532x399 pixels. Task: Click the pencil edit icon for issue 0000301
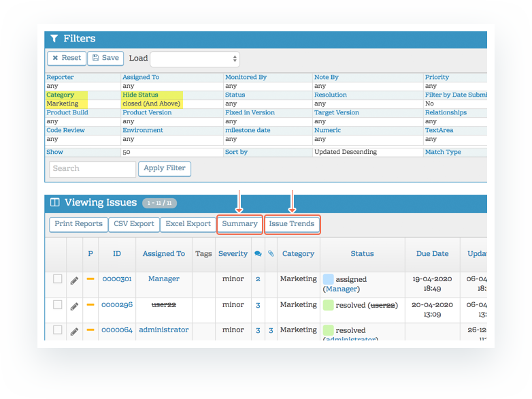(x=74, y=281)
